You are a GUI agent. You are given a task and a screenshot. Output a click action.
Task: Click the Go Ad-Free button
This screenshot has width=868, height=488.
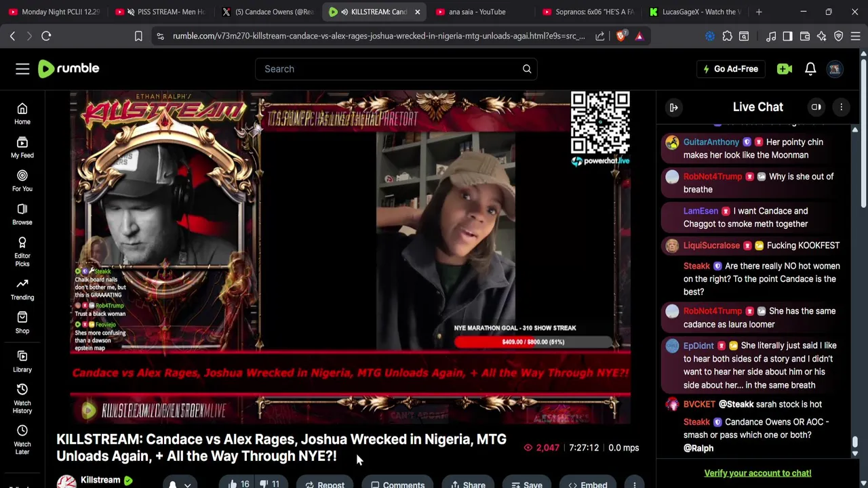click(730, 68)
